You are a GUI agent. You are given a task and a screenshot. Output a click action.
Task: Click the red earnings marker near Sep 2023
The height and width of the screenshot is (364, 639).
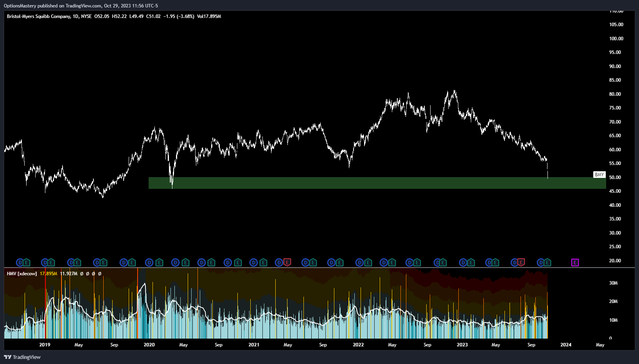point(521,262)
